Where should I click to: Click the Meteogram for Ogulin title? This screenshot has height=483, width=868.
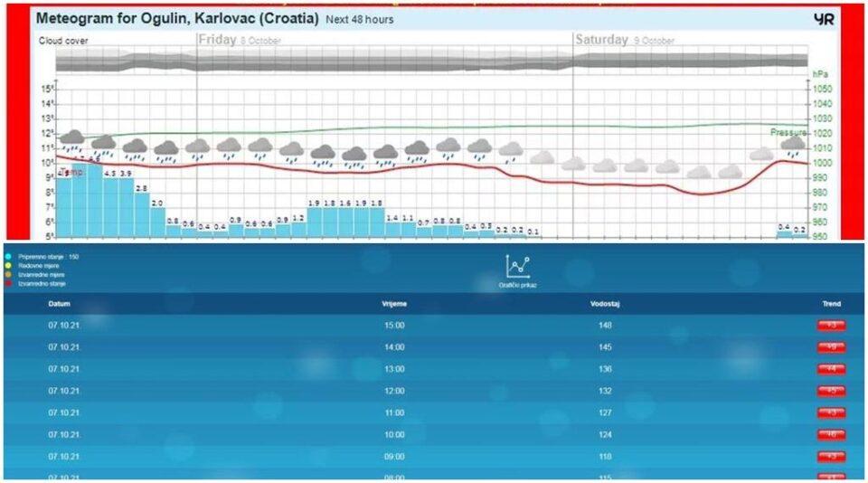click(177, 18)
